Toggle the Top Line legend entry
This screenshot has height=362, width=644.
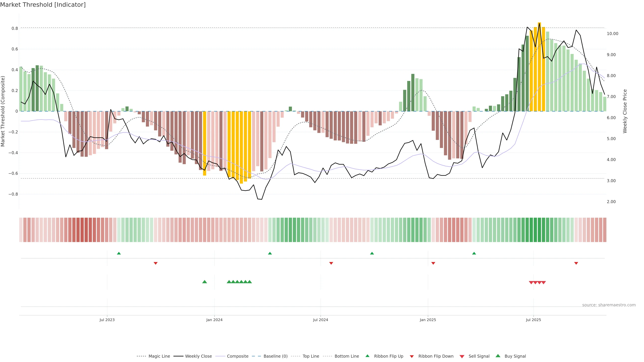[311, 356]
